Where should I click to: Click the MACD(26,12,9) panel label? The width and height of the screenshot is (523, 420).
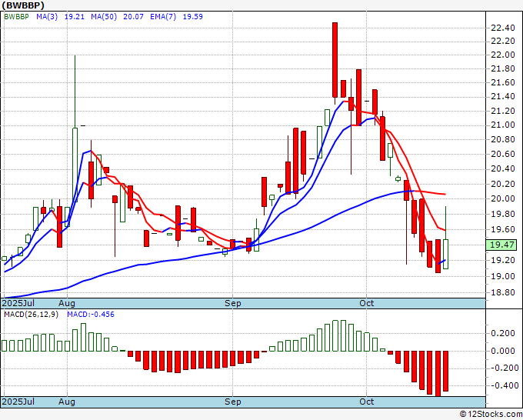31,315
